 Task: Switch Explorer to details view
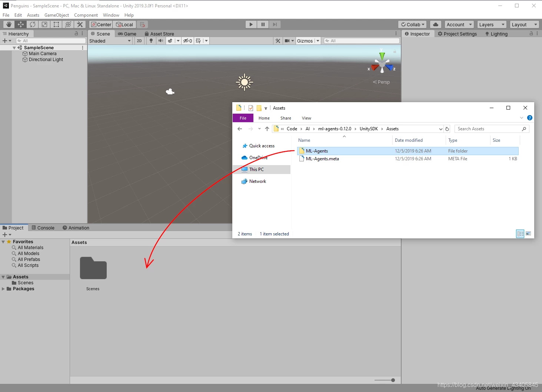520,234
